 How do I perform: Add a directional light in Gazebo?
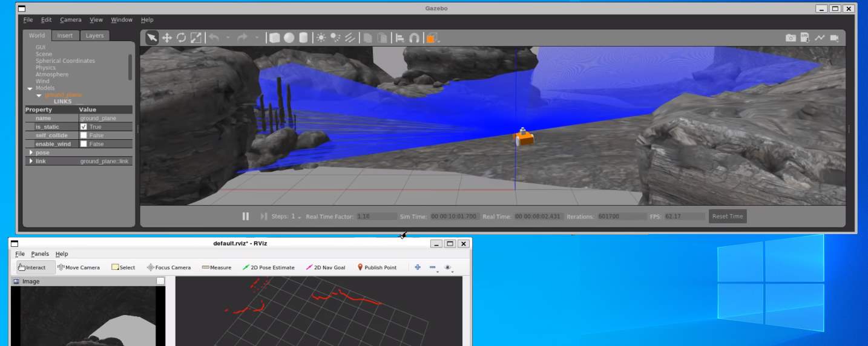pyautogui.click(x=350, y=38)
